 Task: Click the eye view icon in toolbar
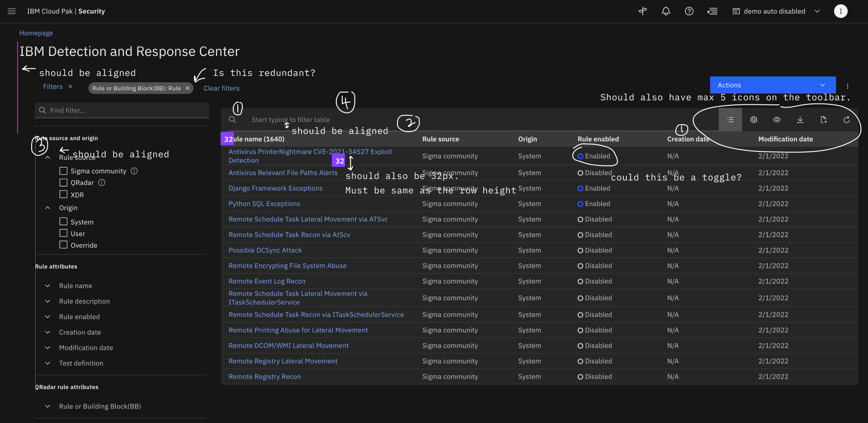coord(777,120)
